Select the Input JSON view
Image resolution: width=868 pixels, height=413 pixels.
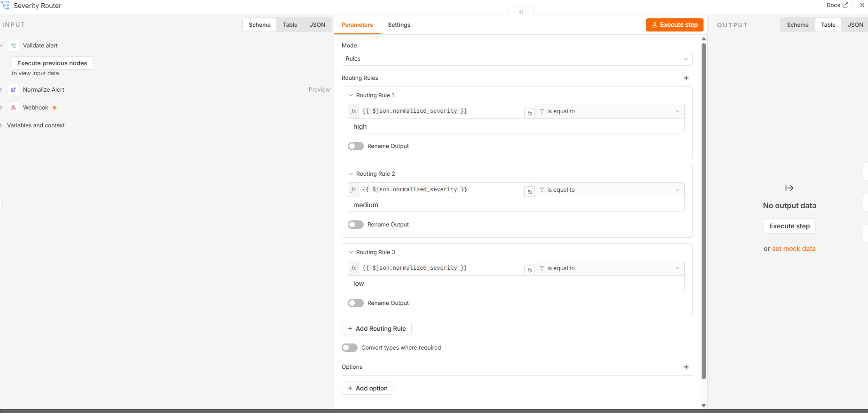click(x=317, y=25)
